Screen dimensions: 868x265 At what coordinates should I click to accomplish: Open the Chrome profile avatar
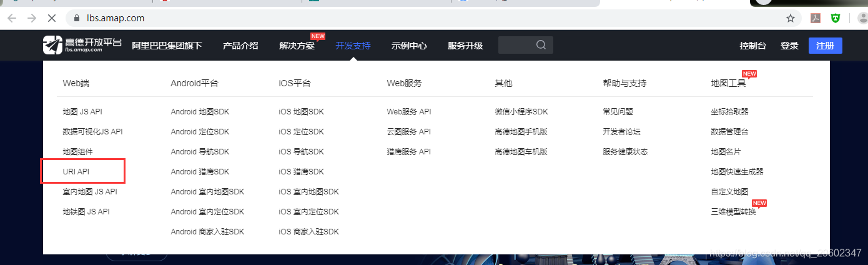tap(862, 18)
